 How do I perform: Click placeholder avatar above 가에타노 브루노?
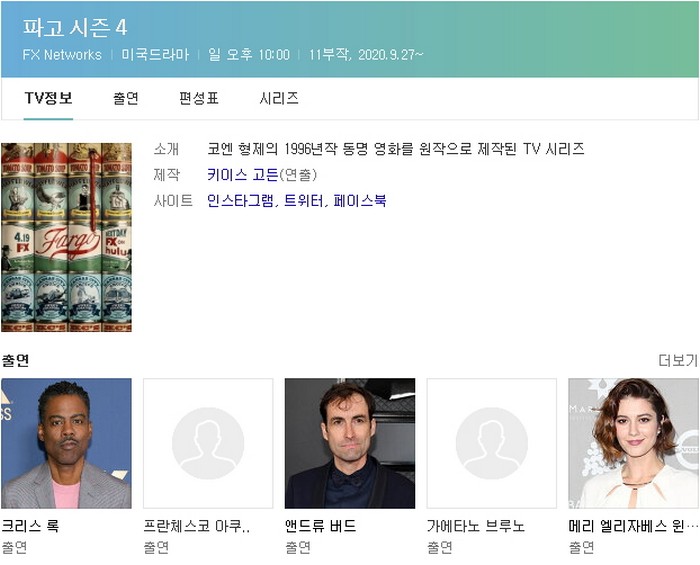point(492,443)
